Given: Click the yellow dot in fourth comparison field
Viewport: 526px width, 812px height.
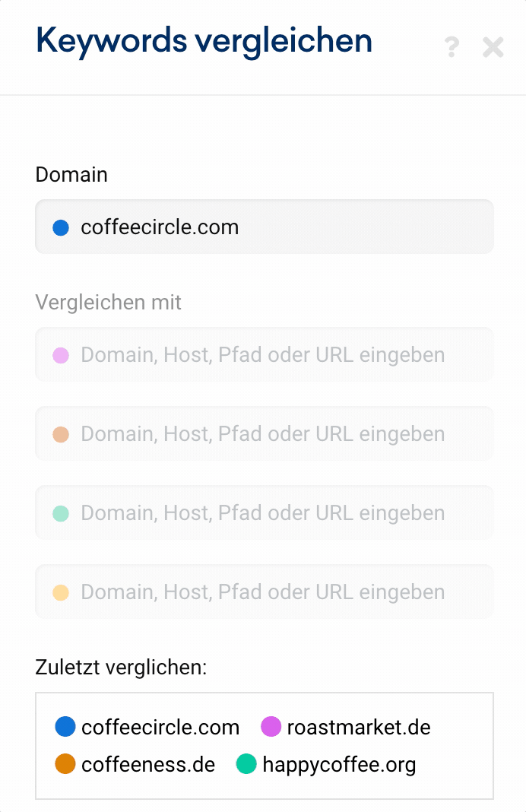Looking at the screenshot, I should pyautogui.click(x=61, y=592).
